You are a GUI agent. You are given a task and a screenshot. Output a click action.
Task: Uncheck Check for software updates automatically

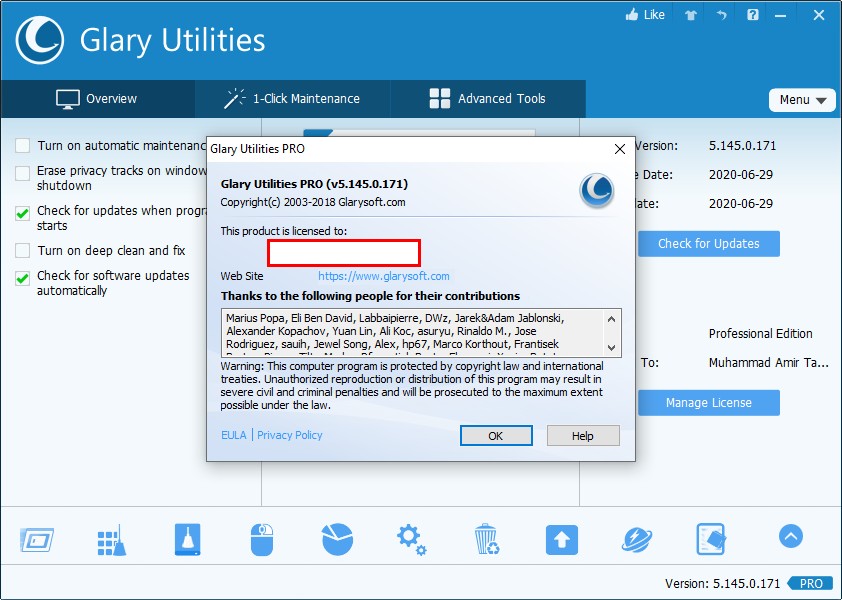[23, 278]
